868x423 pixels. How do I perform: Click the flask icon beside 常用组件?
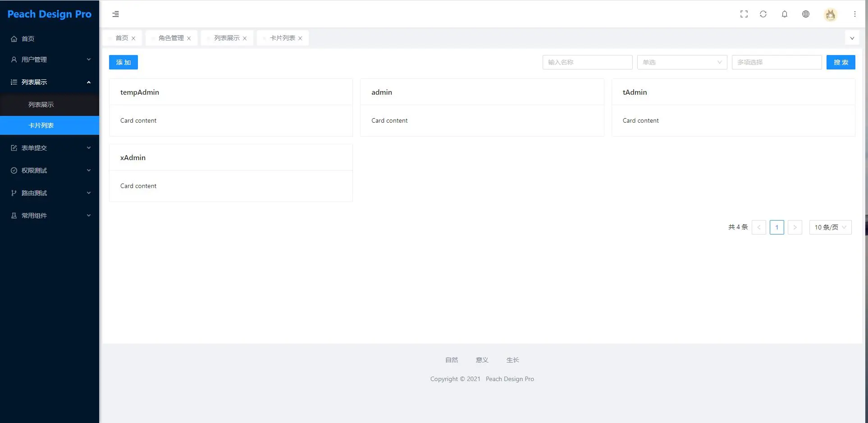coord(14,216)
